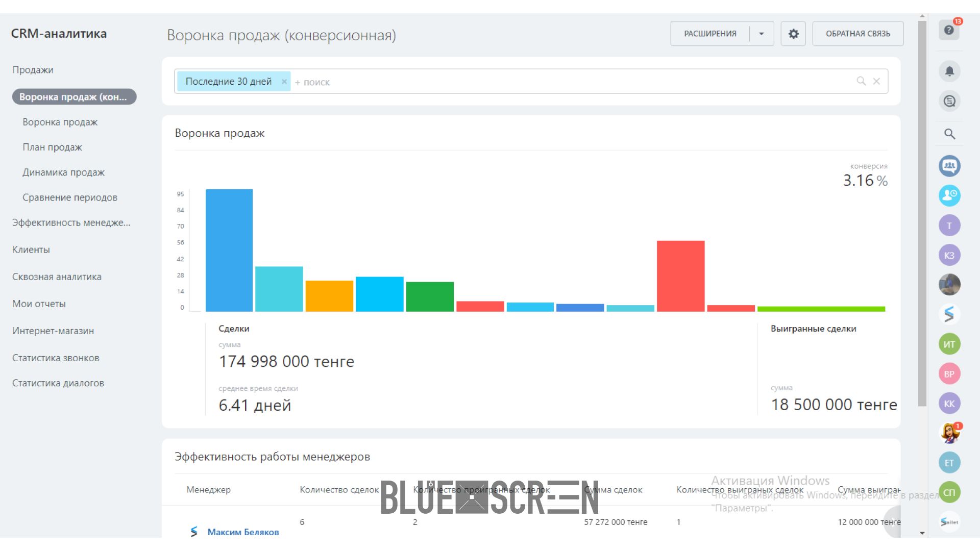Open the СП green avatar contact
The width and height of the screenshot is (980, 551).
949,492
